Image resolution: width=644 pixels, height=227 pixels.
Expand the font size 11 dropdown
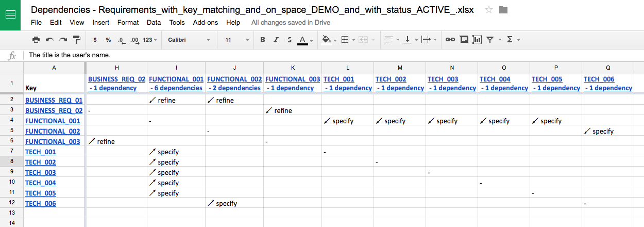237,40
